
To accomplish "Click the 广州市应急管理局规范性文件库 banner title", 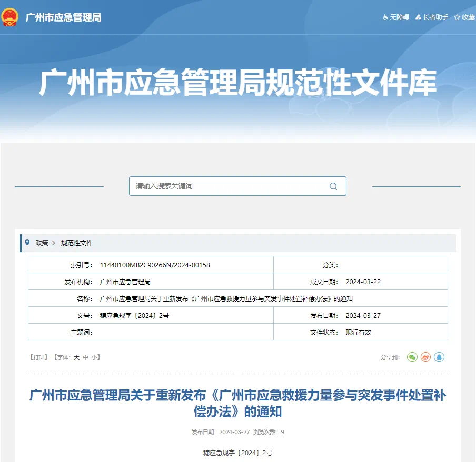I will point(238,83).
